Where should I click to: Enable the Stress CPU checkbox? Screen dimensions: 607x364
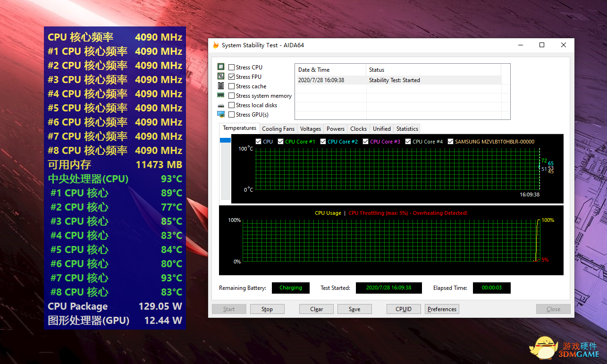(x=232, y=68)
